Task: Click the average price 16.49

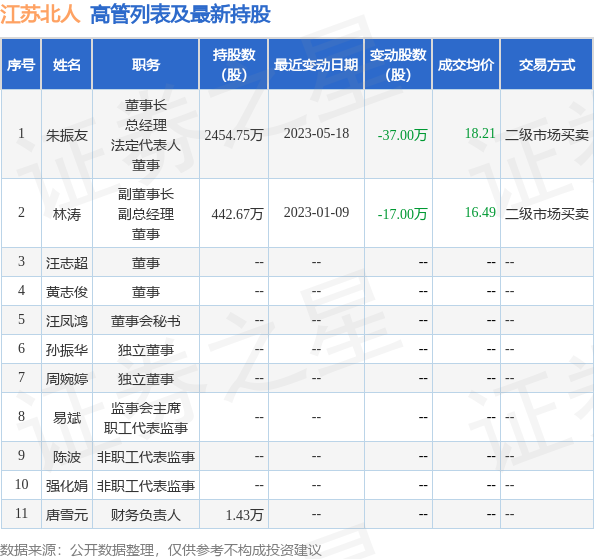Action: [x=480, y=212]
